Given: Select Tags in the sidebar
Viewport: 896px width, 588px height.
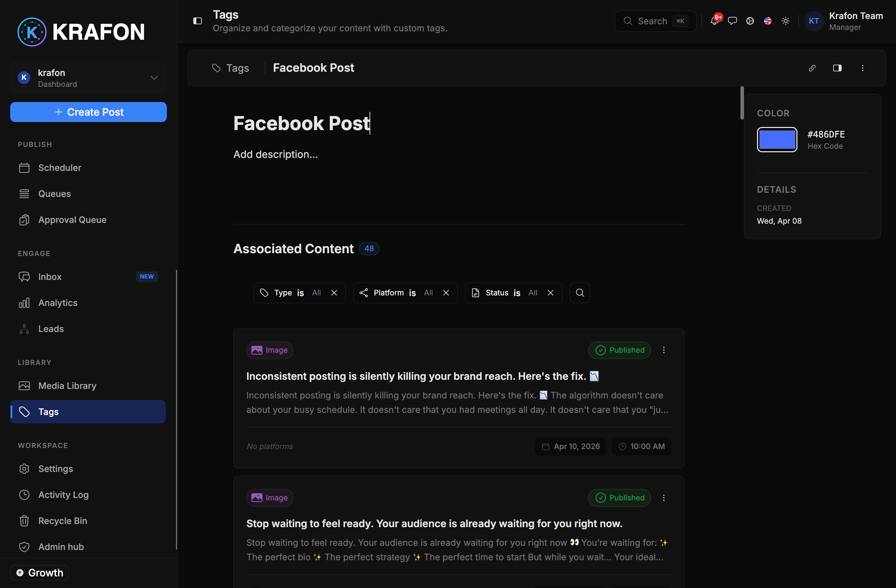Looking at the screenshot, I should (x=88, y=411).
